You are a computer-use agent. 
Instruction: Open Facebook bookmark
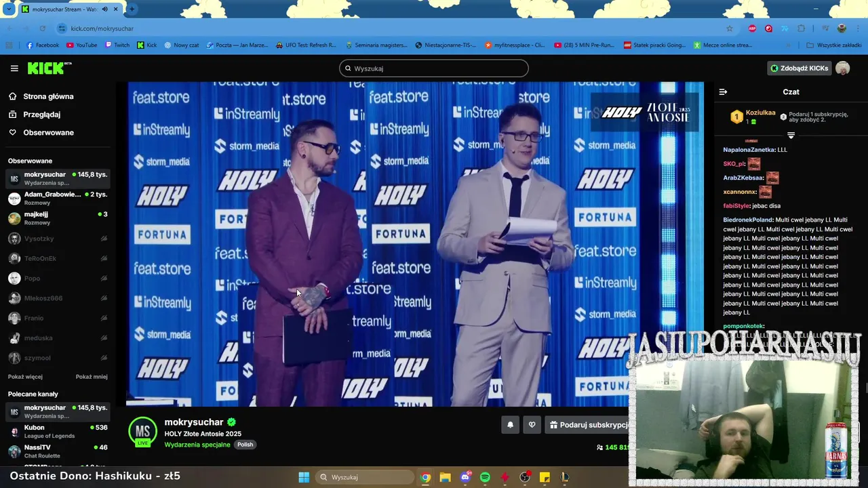click(x=42, y=45)
